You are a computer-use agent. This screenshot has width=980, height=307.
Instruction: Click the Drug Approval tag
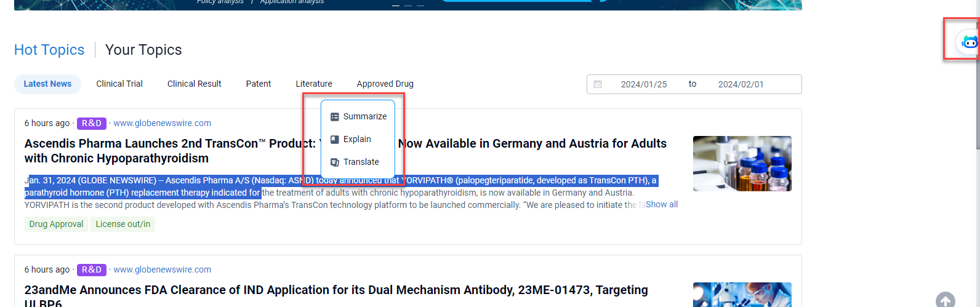tap(56, 224)
